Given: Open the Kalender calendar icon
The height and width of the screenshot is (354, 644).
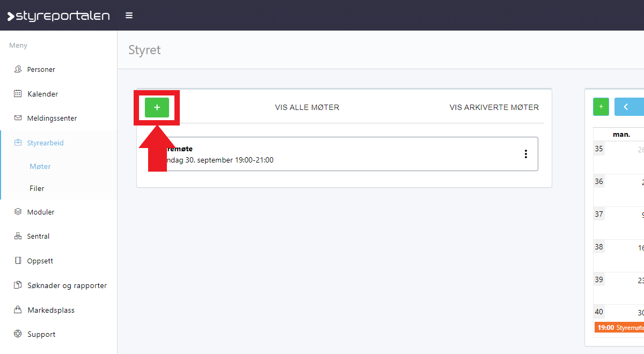Looking at the screenshot, I should [x=18, y=94].
